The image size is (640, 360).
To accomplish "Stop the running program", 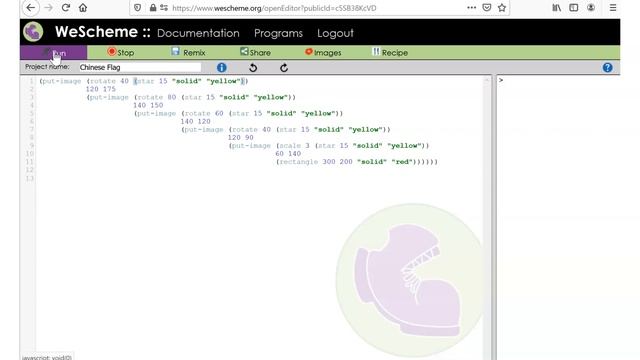I will click(x=121, y=53).
